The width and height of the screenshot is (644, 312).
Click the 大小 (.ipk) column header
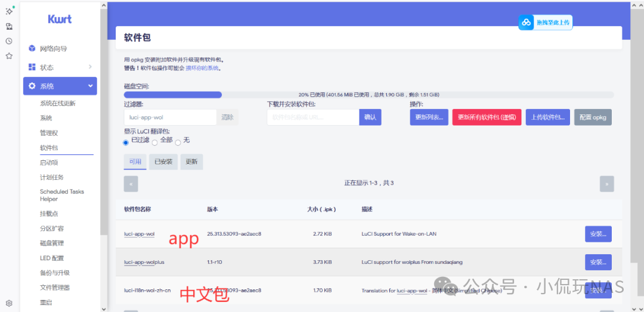pos(322,209)
